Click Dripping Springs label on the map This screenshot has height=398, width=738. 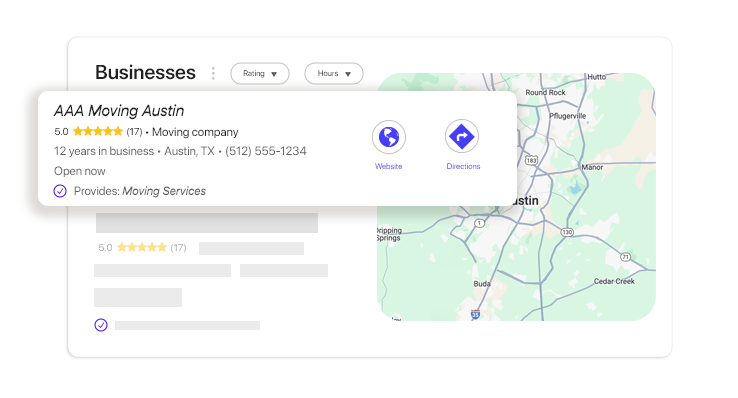[389, 234]
